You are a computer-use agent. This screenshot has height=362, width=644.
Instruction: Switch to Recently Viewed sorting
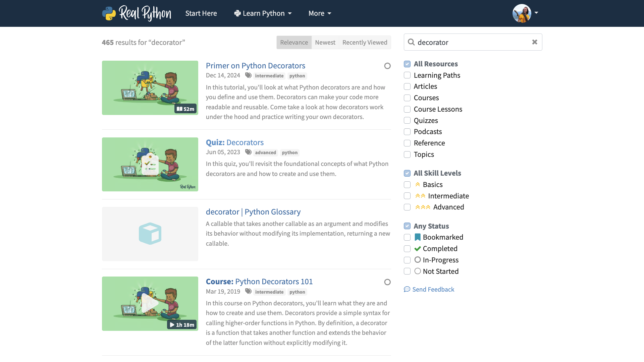[x=365, y=43]
